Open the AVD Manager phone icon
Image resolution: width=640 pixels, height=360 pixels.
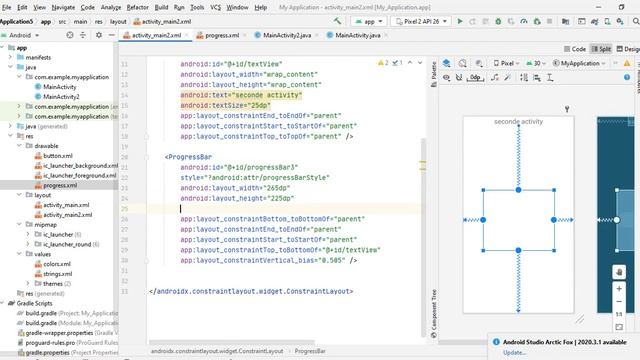point(607,21)
